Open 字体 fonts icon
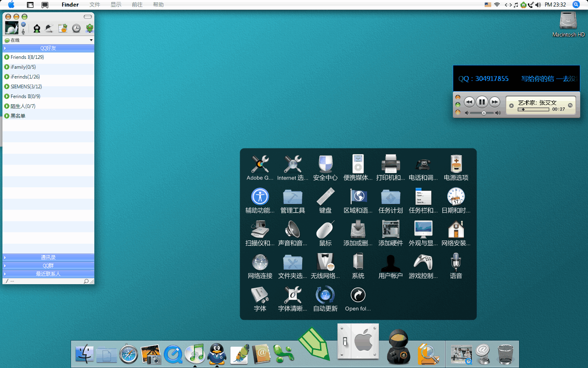The width and height of the screenshot is (588, 368). [260, 295]
